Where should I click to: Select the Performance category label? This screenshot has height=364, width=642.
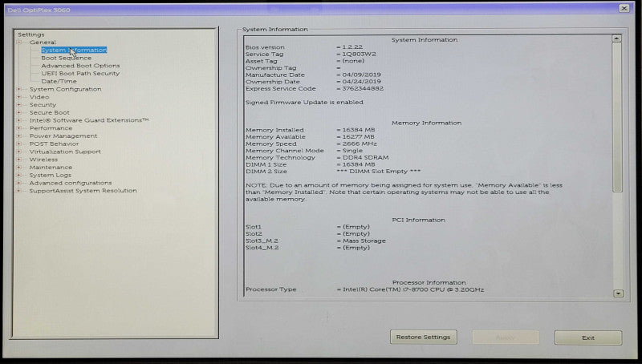51,128
